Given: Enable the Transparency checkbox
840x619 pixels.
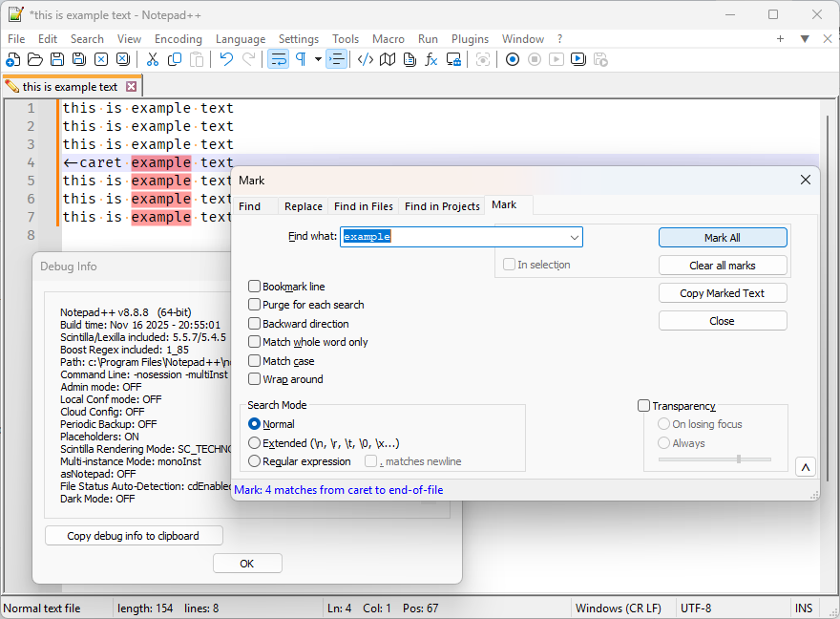Looking at the screenshot, I should coord(644,406).
